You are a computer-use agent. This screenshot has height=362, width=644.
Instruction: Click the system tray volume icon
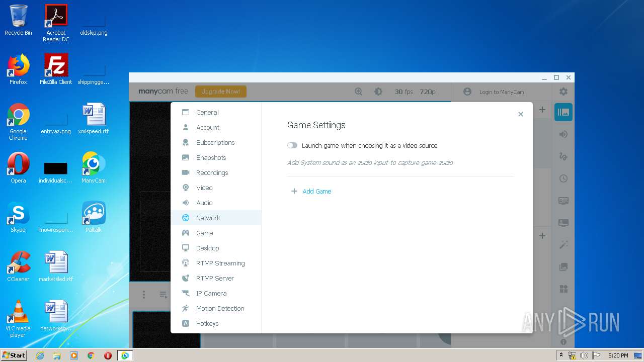coord(584,355)
